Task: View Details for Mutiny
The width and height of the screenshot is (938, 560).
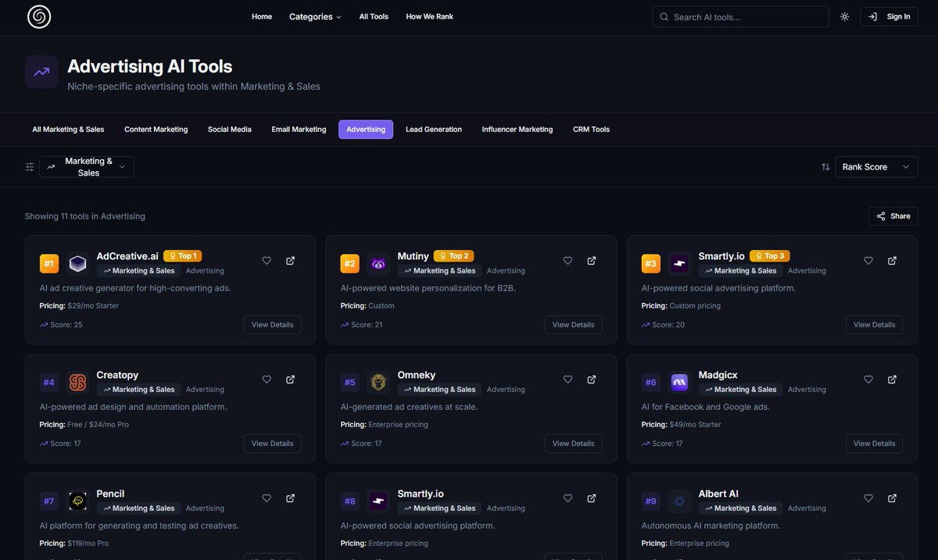Action: 573,325
